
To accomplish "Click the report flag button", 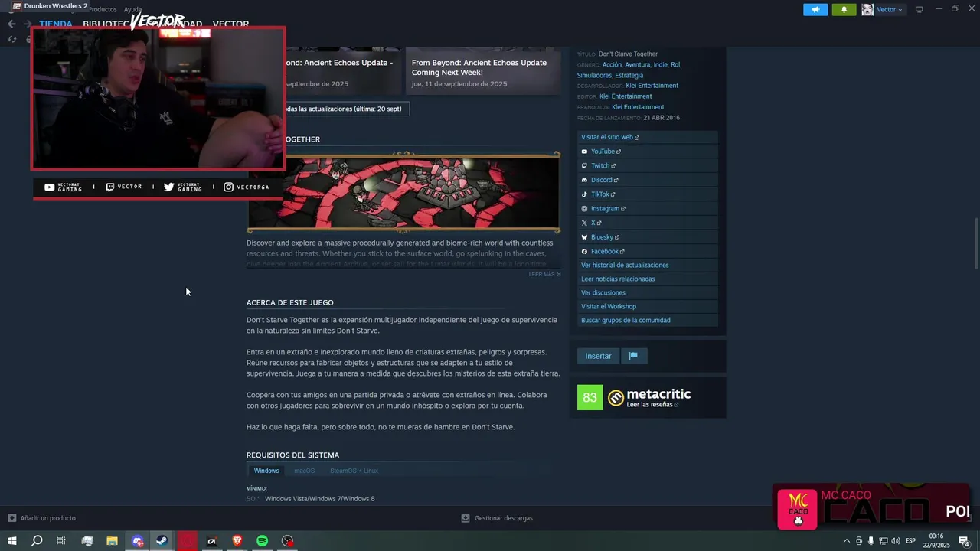I will [633, 356].
